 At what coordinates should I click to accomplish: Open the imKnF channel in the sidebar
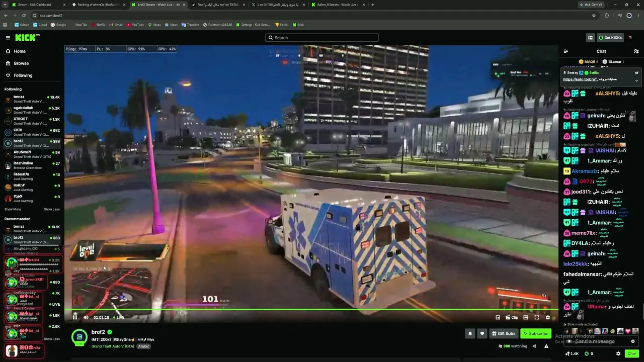[32, 188]
